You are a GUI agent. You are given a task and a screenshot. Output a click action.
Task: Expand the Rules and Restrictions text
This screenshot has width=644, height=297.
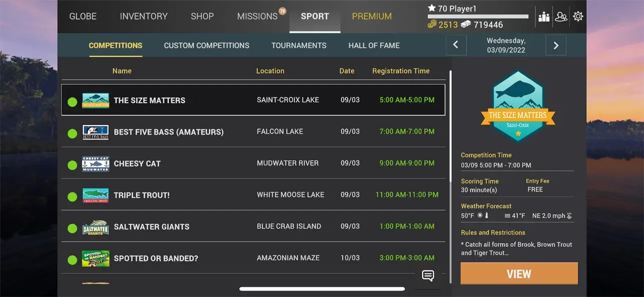[516, 248]
